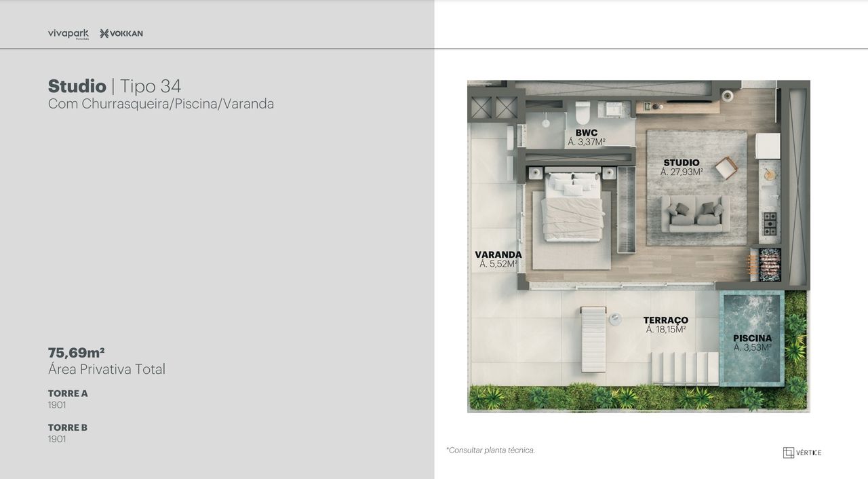The height and width of the screenshot is (479, 868).
Task: Click the armchair beside the studio rug
Action: (x=726, y=168)
